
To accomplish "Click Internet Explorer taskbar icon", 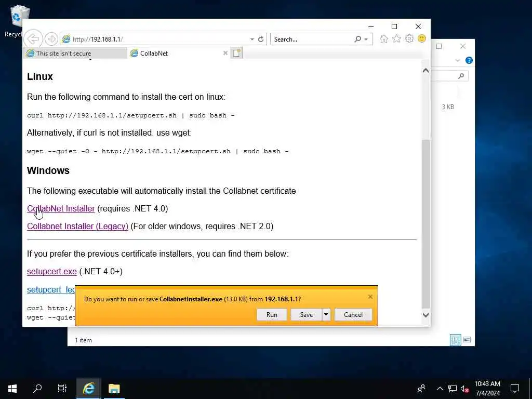I will pyautogui.click(x=88, y=389).
